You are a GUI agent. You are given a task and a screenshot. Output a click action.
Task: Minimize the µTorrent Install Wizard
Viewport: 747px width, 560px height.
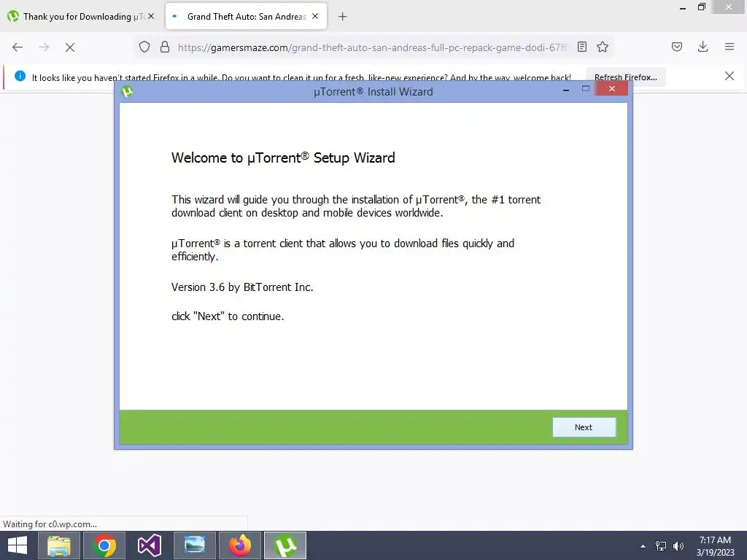coord(566,90)
